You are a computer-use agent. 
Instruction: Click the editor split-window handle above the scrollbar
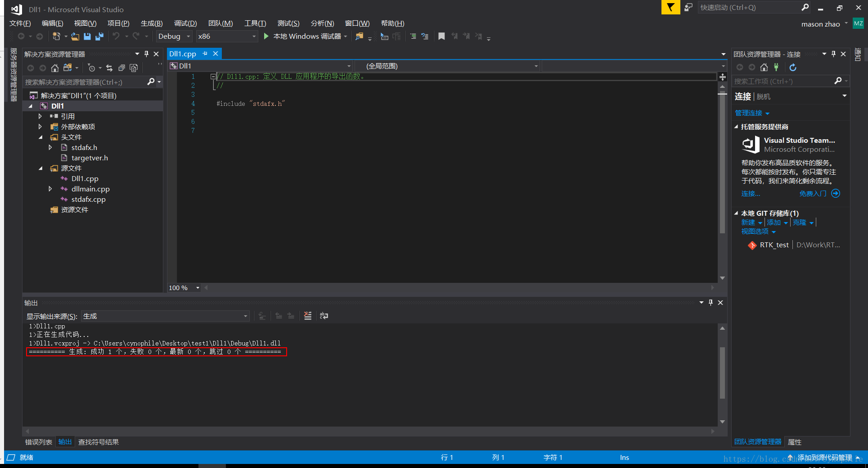click(x=722, y=77)
